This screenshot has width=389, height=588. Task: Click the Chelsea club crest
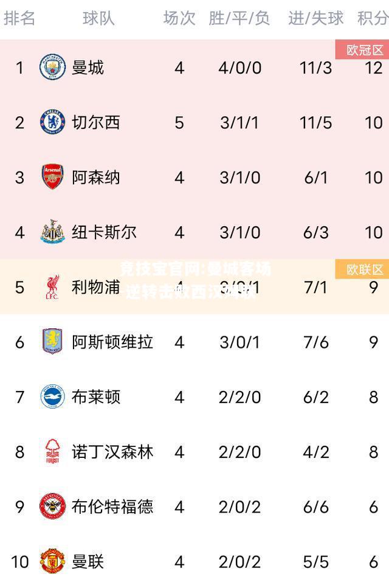pyautogui.click(x=52, y=122)
